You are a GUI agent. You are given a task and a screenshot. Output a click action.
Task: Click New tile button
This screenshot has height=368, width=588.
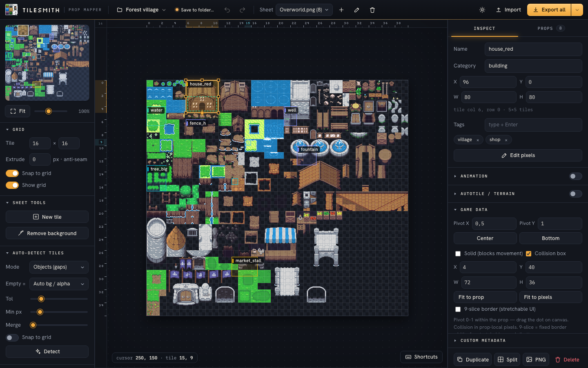coord(47,217)
